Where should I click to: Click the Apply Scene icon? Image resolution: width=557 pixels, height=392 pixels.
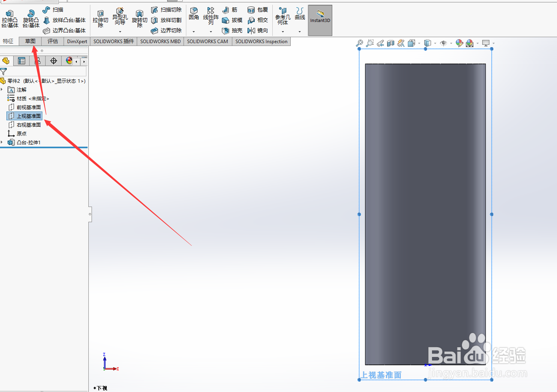(x=470, y=43)
